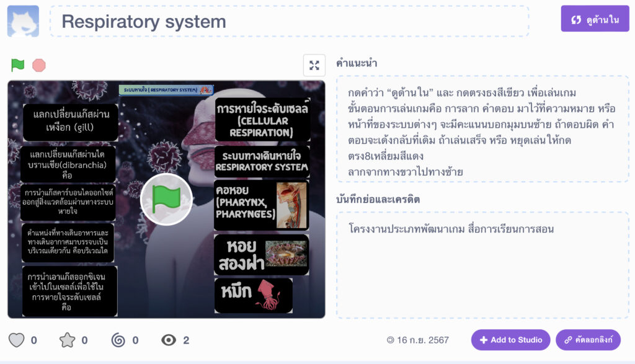The width and height of the screenshot is (635, 364).
Task: Open the Scratch cat profile avatar
Action: click(x=23, y=21)
